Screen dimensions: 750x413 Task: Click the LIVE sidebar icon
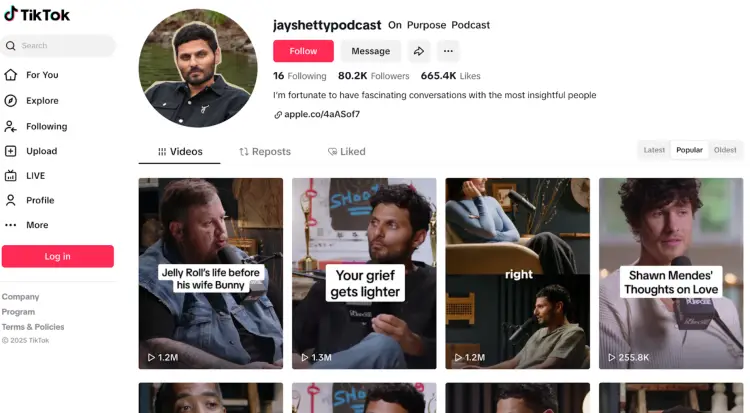coord(11,176)
